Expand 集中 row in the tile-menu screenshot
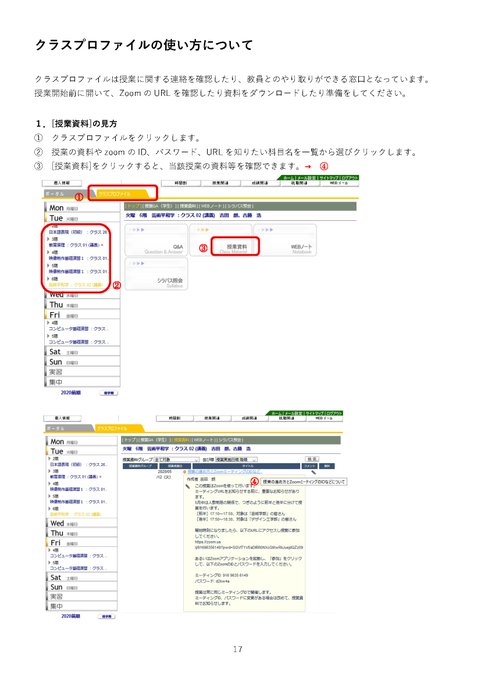 click(82, 382)
